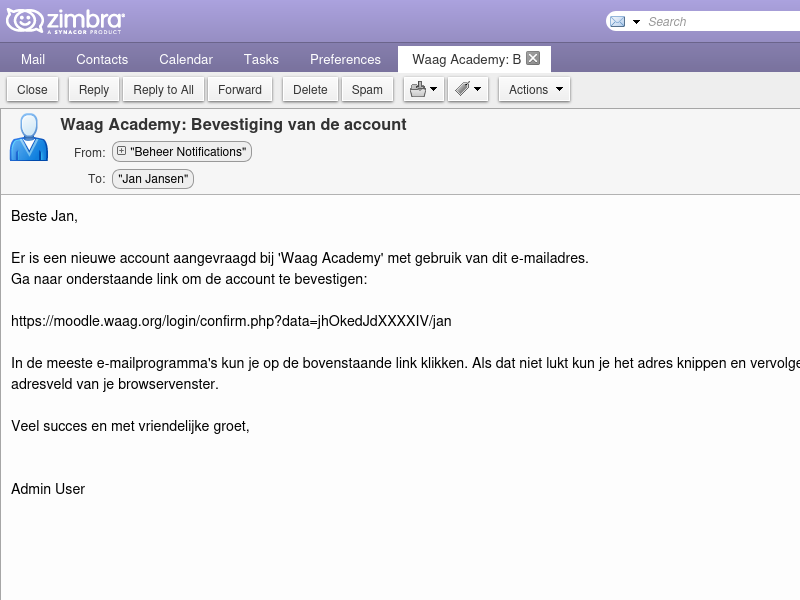Expand details for Beheer Notifications sender
The width and height of the screenshot is (800, 600).
(121, 152)
